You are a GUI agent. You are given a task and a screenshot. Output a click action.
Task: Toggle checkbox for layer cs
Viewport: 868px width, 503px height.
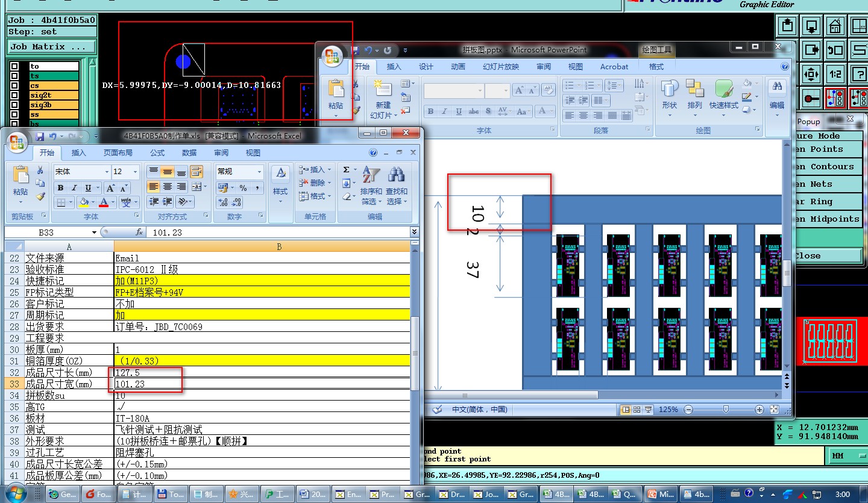point(14,86)
